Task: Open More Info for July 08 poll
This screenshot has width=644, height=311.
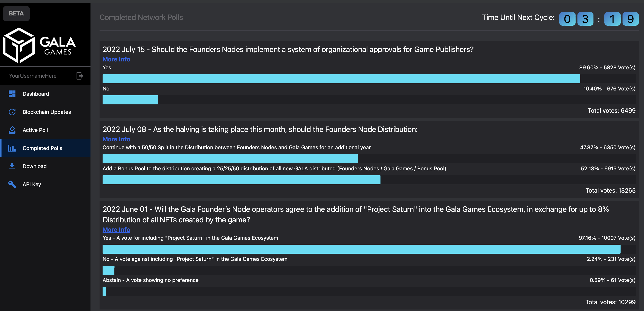Action: [x=116, y=139]
